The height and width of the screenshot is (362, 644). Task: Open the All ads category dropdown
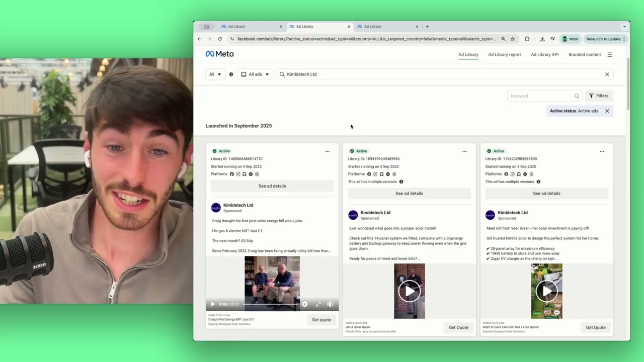click(255, 74)
